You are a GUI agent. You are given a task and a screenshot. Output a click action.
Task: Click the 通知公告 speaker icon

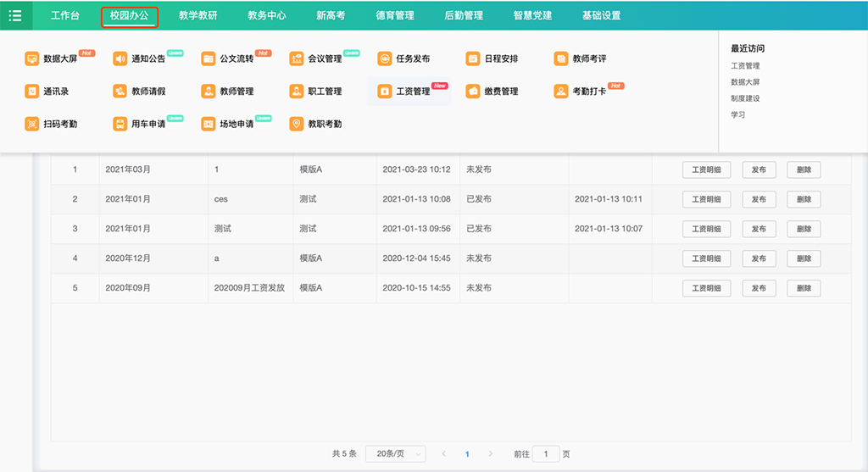pos(120,58)
